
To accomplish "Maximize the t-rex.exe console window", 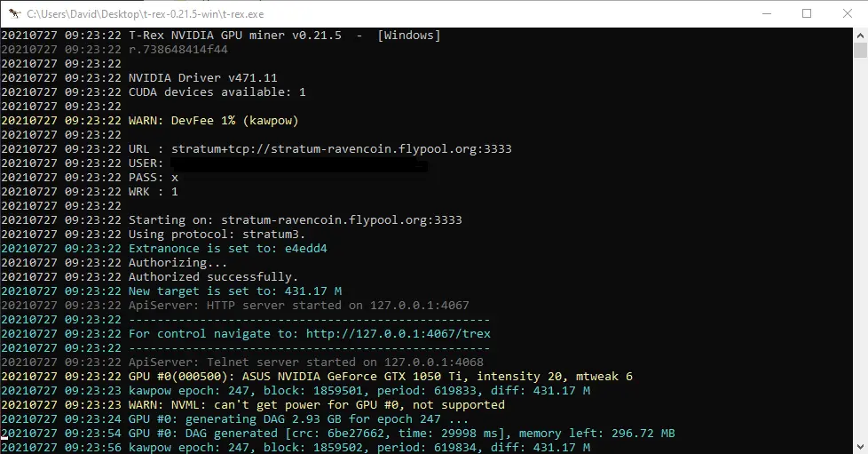I will [807, 13].
